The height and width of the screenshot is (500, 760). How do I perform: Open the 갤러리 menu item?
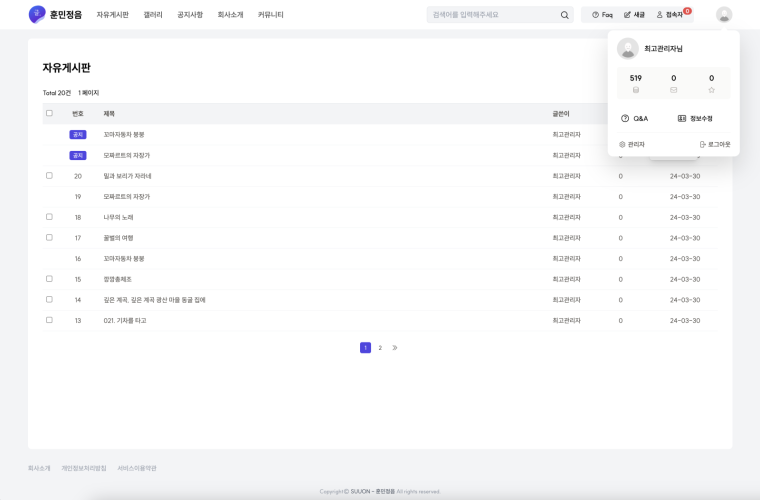click(153, 15)
